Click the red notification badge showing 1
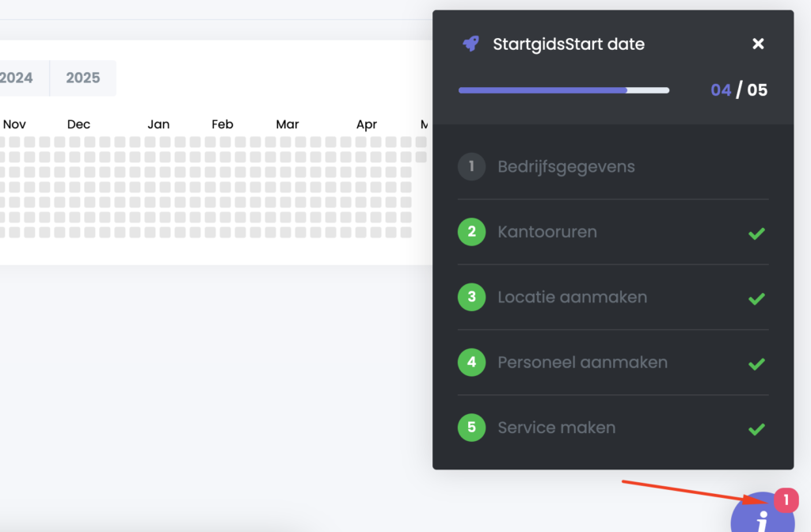This screenshot has height=532, width=811. [x=786, y=500]
